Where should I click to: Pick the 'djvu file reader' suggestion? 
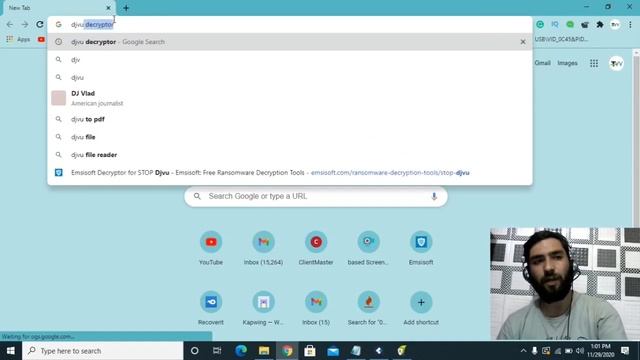click(290, 155)
